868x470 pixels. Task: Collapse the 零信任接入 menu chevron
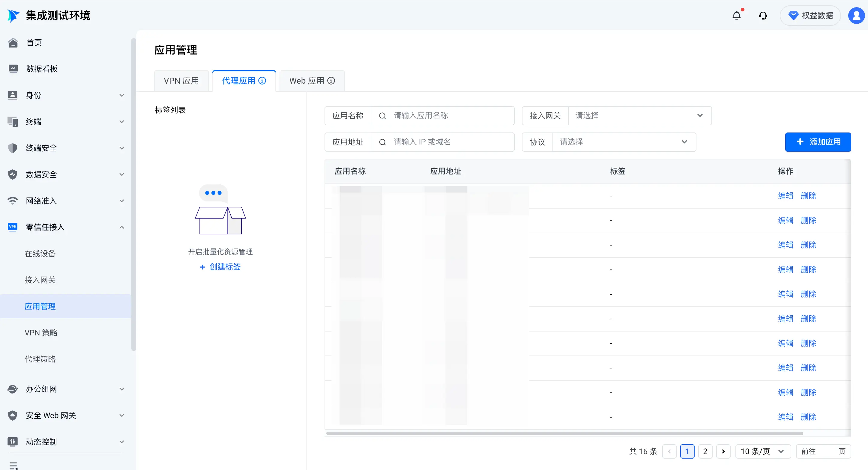pos(122,227)
